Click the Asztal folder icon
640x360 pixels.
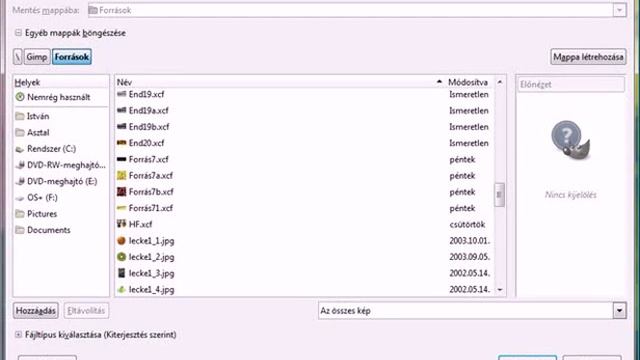click(20, 132)
